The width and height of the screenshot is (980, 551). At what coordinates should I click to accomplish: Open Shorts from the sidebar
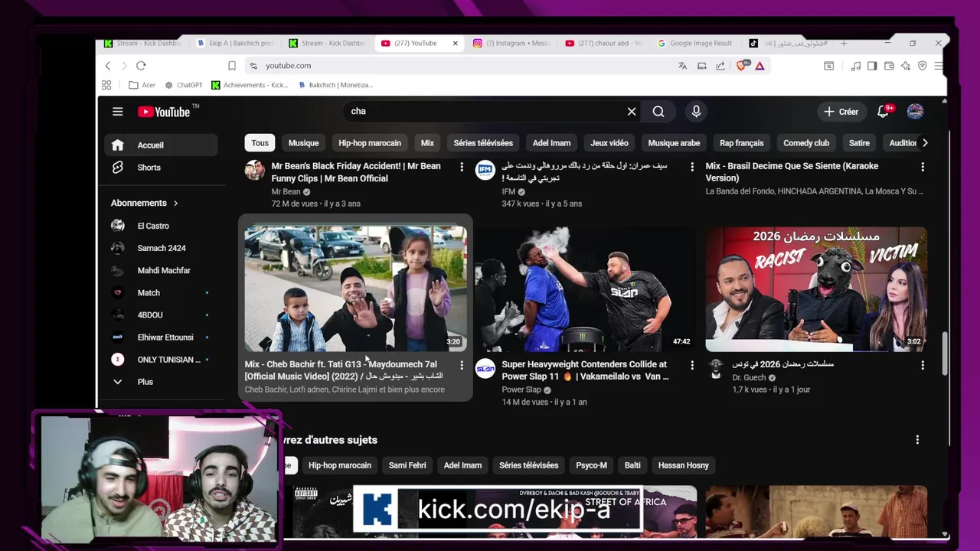(x=161, y=168)
